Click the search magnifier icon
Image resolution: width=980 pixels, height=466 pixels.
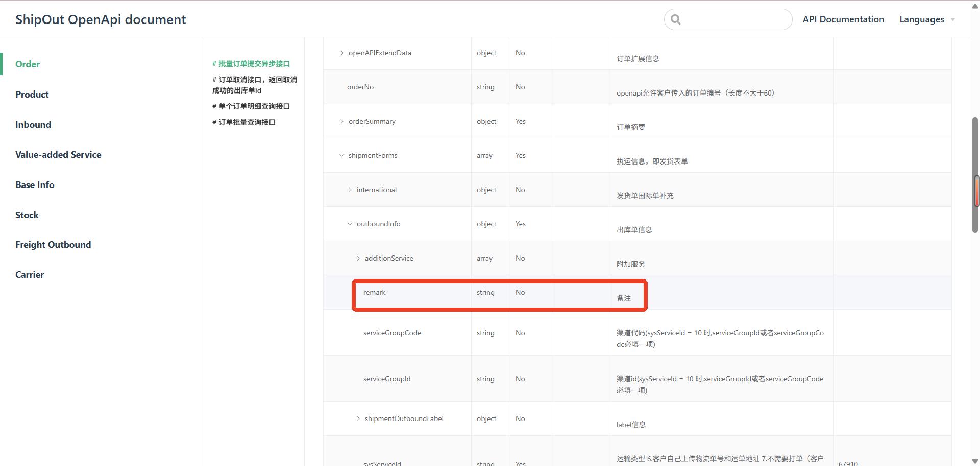click(676, 19)
